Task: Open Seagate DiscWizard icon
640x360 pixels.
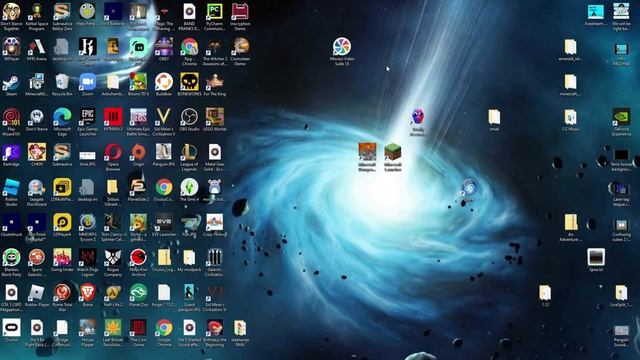Action: coord(37,187)
